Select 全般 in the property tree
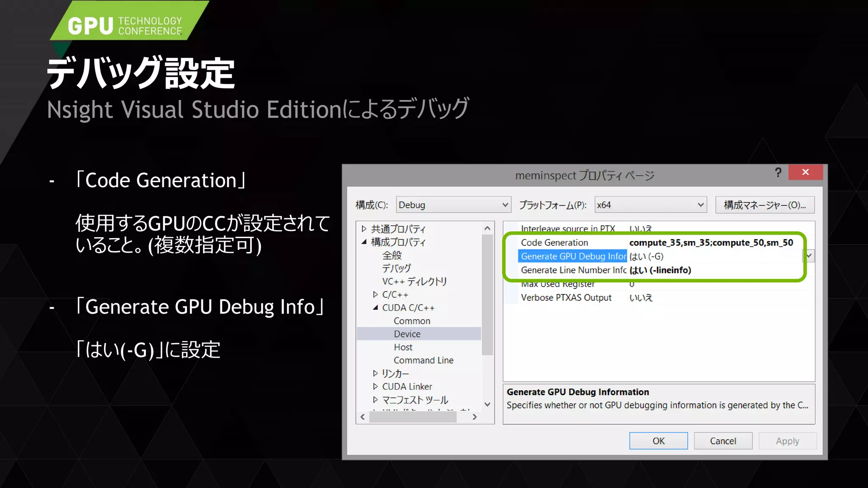 click(x=392, y=255)
